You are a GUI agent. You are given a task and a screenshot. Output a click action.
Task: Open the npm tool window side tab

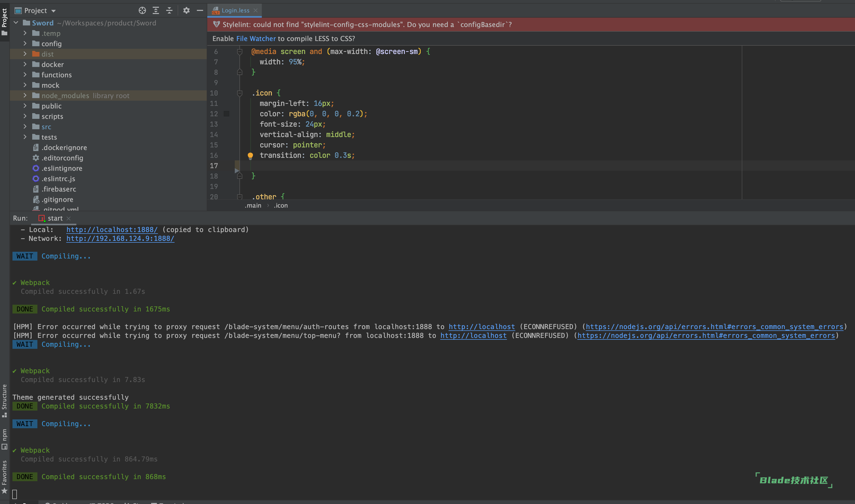(x=4, y=439)
